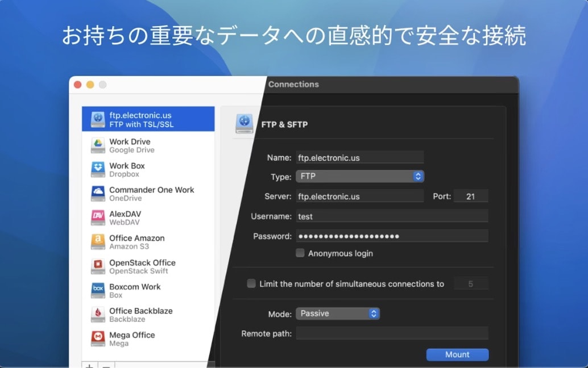Screen dimensions: 588x368
Task: Click the Mega icon for Mega Office
Action: (x=98, y=339)
